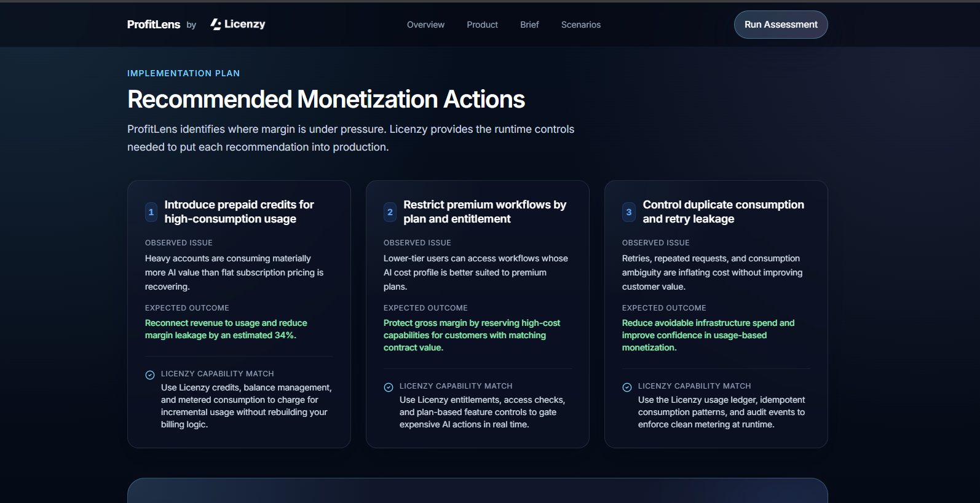The height and width of the screenshot is (503, 980).
Task: Click the ProfitLens brand name
Action: (154, 25)
